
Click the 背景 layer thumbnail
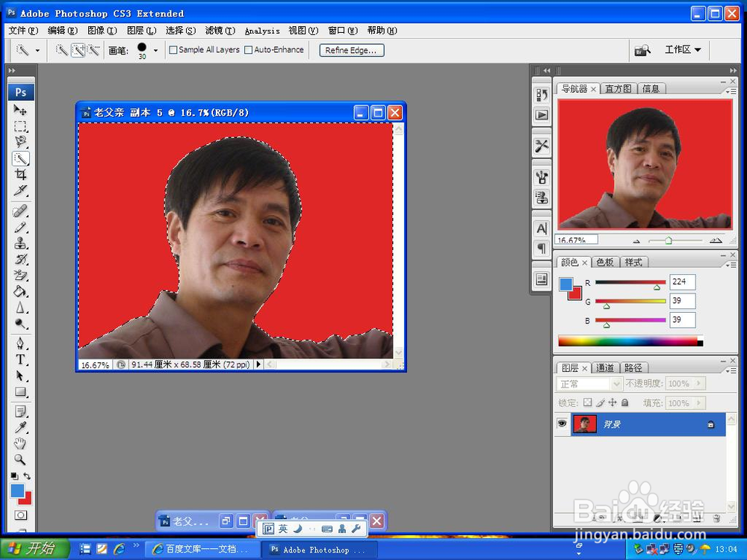click(x=586, y=424)
